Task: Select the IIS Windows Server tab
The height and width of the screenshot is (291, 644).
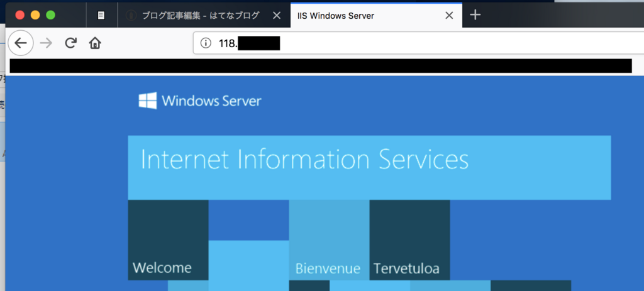Action: (x=376, y=16)
